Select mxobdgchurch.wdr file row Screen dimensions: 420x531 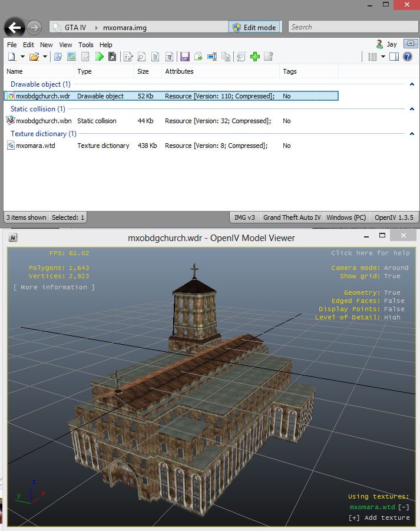(171, 96)
